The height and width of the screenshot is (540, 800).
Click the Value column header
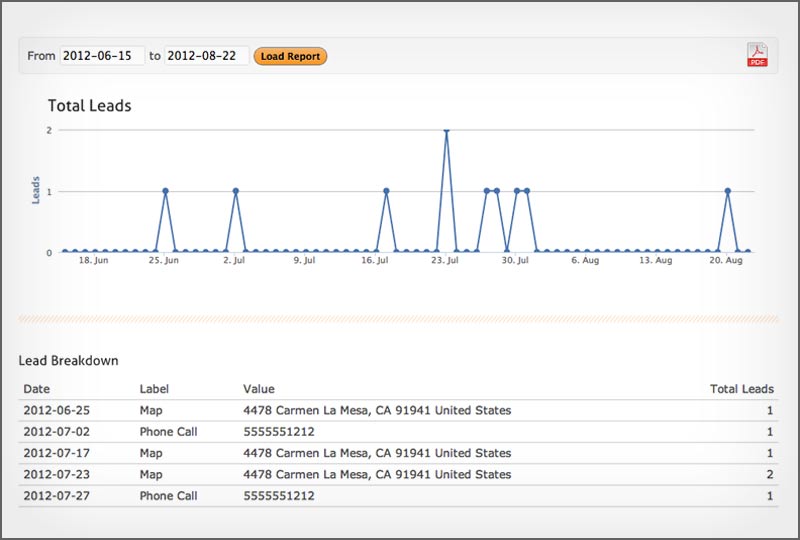259,389
